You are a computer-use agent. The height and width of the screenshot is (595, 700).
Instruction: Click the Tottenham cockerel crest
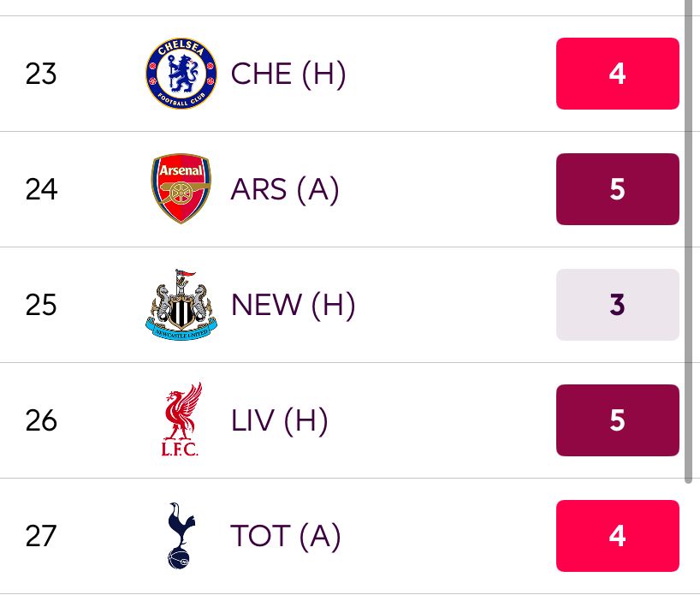181,535
